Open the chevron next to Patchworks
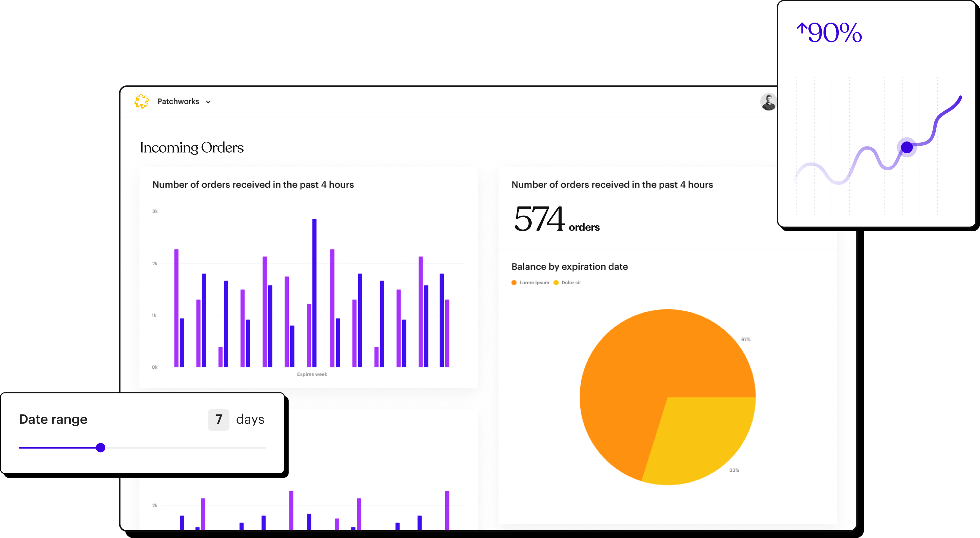Screen dimensions: 980x538 click(x=209, y=102)
